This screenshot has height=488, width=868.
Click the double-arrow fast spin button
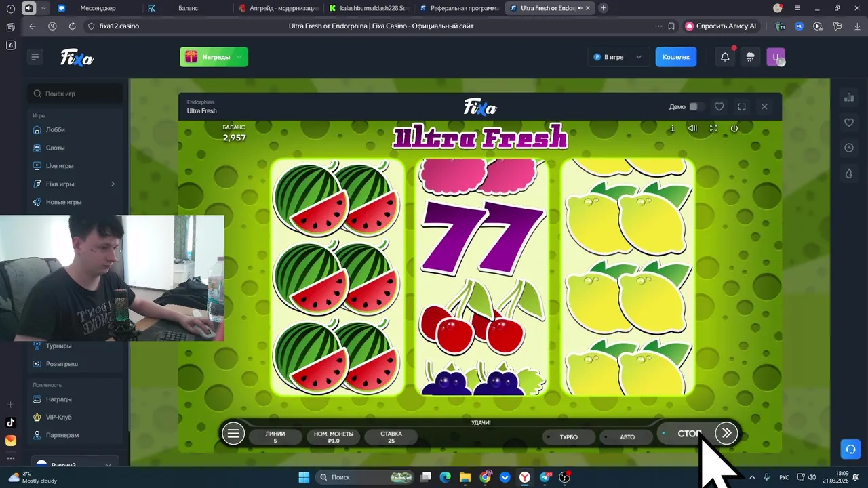pos(726,433)
